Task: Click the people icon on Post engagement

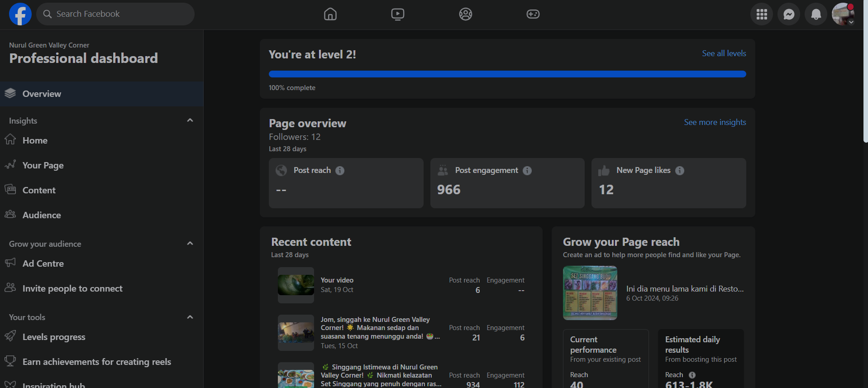Action: (x=443, y=171)
